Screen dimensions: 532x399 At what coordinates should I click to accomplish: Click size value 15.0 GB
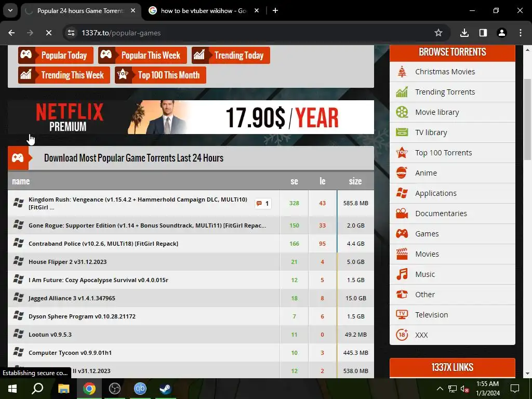point(355,298)
